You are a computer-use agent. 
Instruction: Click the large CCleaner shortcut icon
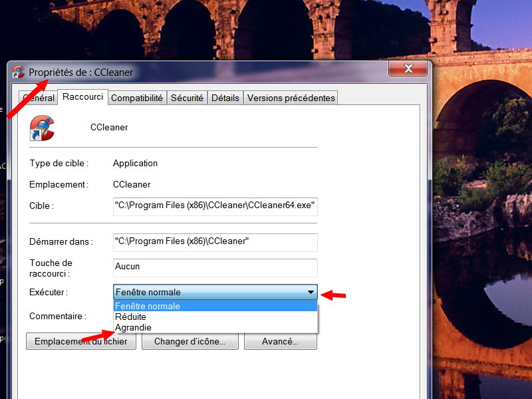coord(42,128)
